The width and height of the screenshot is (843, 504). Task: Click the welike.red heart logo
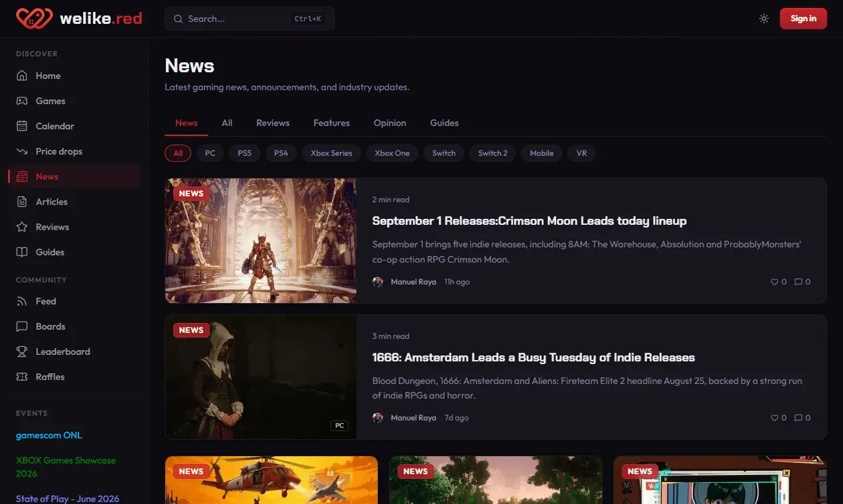pyautogui.click(x=34, y=19)
